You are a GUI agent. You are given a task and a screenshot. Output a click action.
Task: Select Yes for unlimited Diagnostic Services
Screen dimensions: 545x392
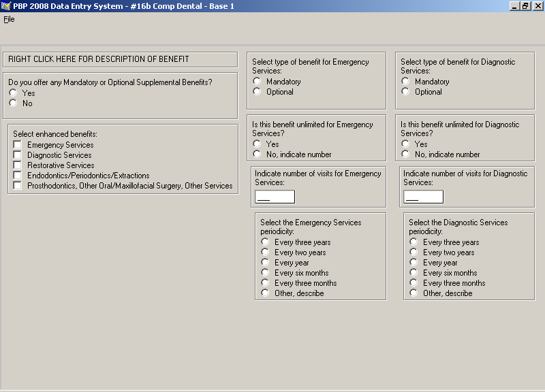pyautogui.click(x=405, y=144)
